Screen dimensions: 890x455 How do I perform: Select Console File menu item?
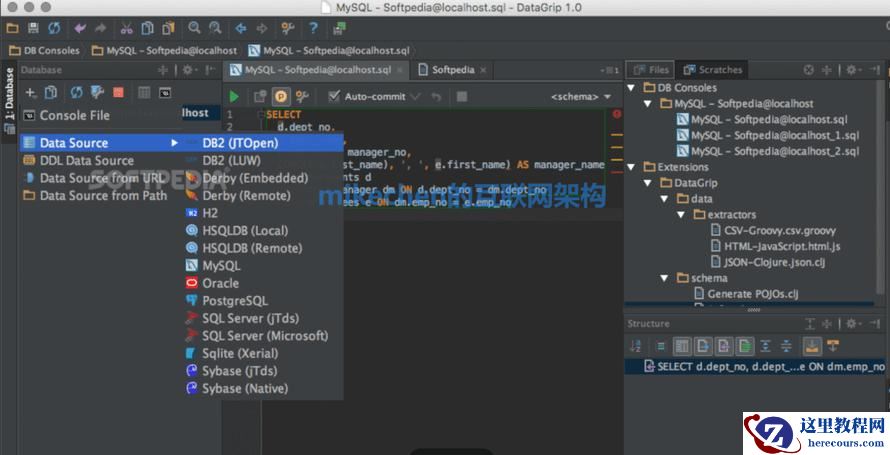click(x=101, y=115)
